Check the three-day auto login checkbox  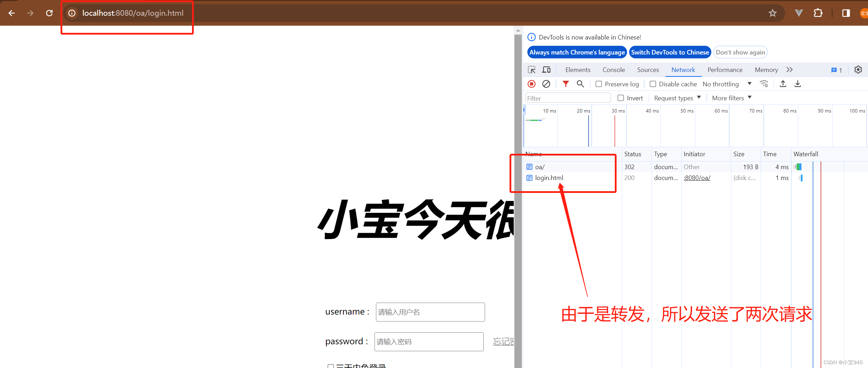[330, 366]
